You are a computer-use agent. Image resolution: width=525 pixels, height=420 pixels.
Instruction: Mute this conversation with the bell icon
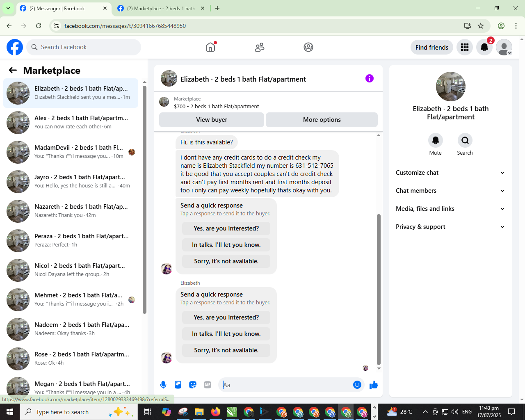[x=436, y=140]
